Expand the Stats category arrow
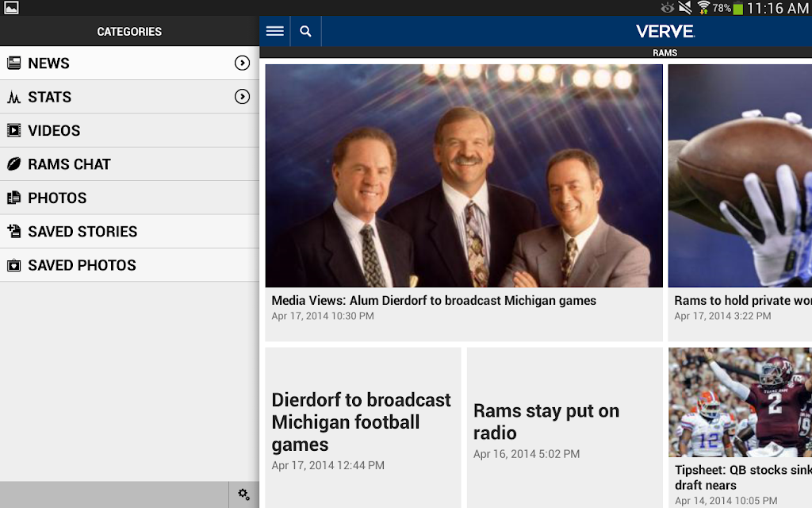The width and height of the screenshot is (812, 508). 243,97
